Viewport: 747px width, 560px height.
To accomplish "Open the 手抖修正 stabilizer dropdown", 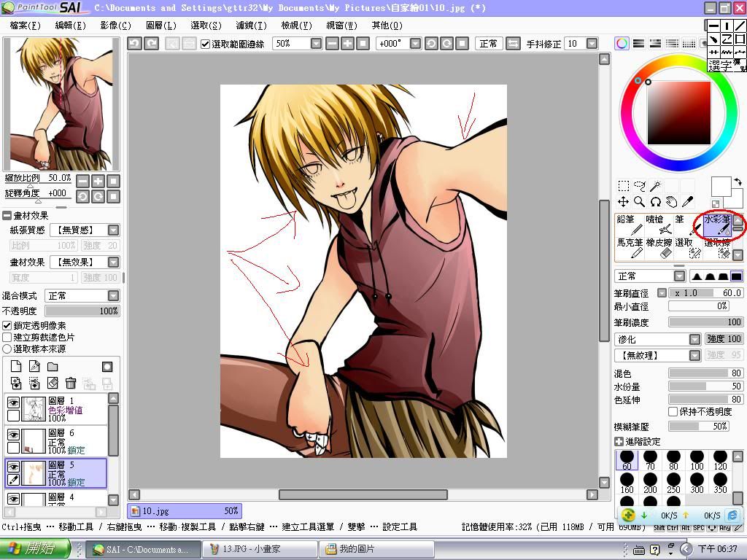I will click(x=592, y=44).
